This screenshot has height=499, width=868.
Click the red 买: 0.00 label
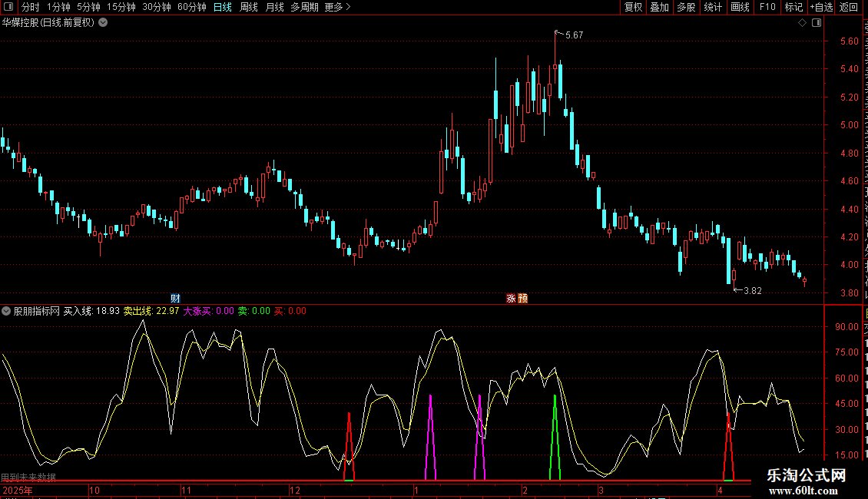pyautogui.click(x=290, y=311)
